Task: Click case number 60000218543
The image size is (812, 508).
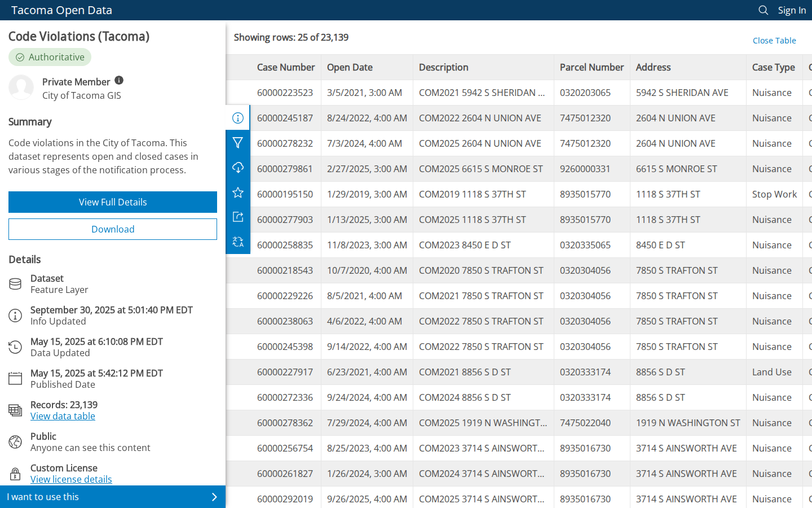Action: [x=285, y=270]
